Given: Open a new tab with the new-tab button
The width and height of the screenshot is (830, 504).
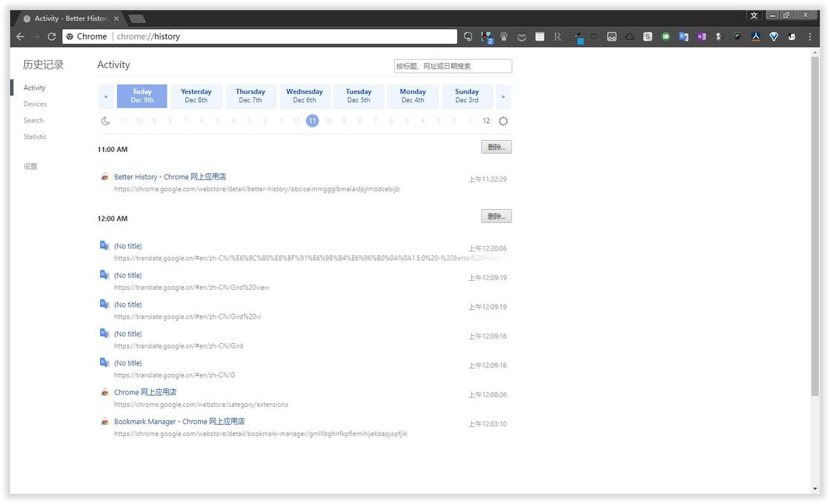Looking at the screenshot, I should (137, 19).
